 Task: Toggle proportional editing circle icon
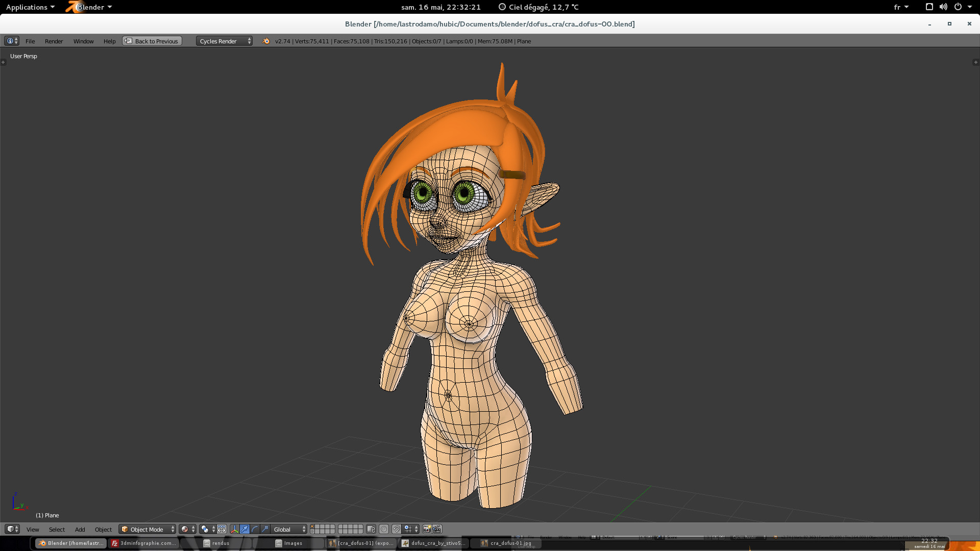point(384,529)
